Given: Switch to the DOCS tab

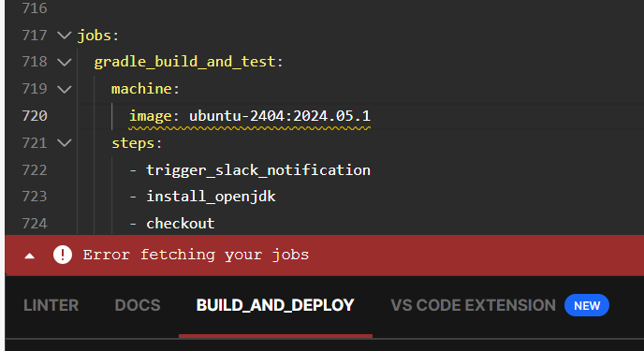Looking at the screenshot, I should (138, 305).
